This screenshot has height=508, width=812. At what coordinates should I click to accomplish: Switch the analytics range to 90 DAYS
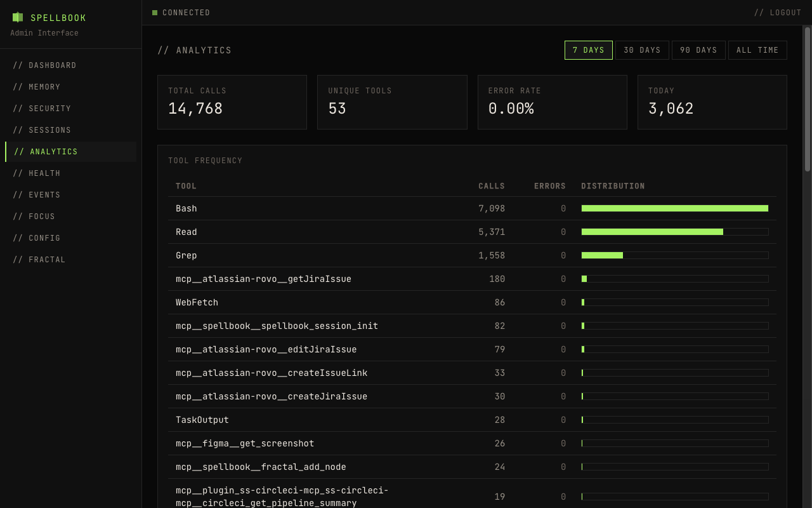coord(698,50)
